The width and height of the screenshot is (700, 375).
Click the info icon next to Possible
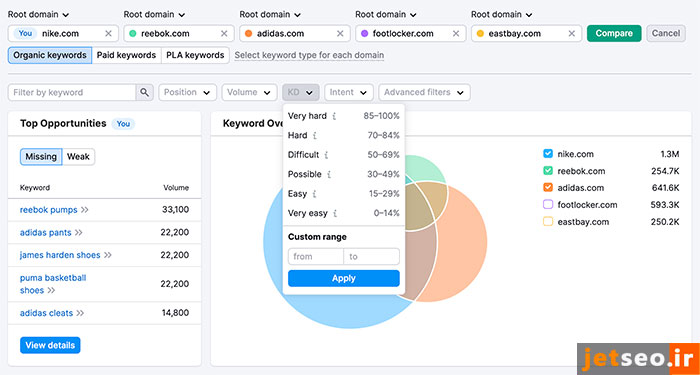[329, 174]
